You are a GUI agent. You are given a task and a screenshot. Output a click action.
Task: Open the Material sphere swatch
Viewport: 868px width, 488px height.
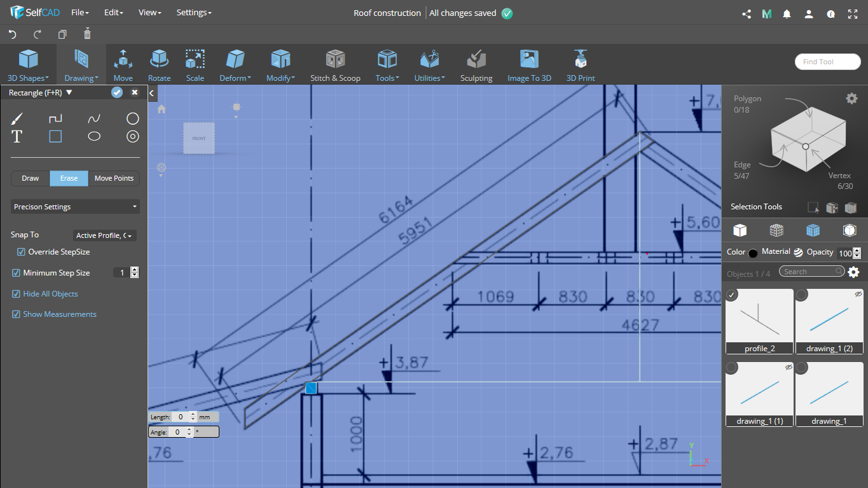coord(798,253)
